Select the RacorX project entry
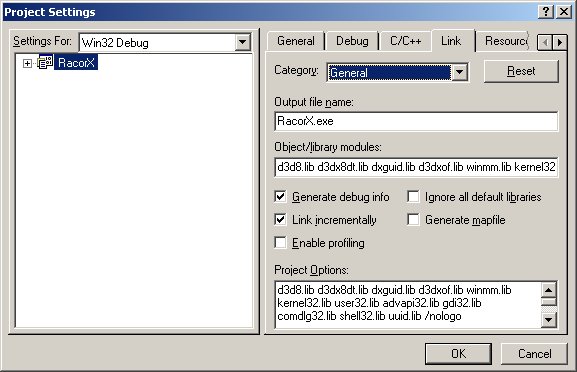The image size is (577, 372). [76, 63]
